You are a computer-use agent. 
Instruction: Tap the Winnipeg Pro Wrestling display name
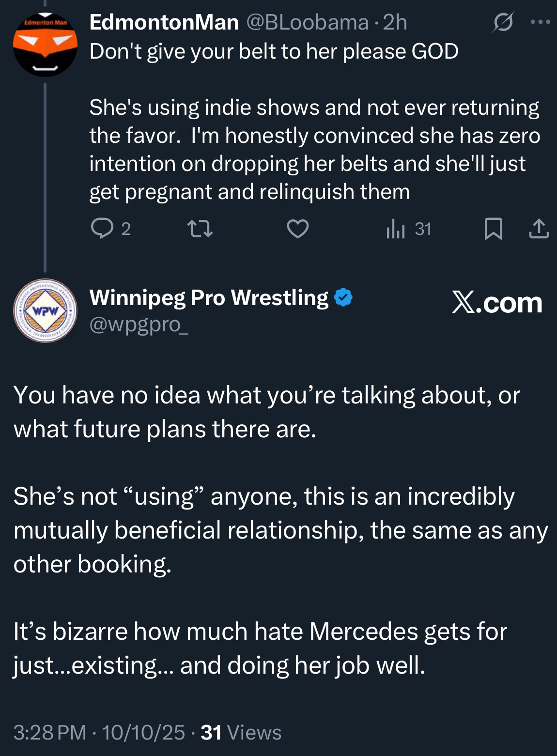[209, 298]
